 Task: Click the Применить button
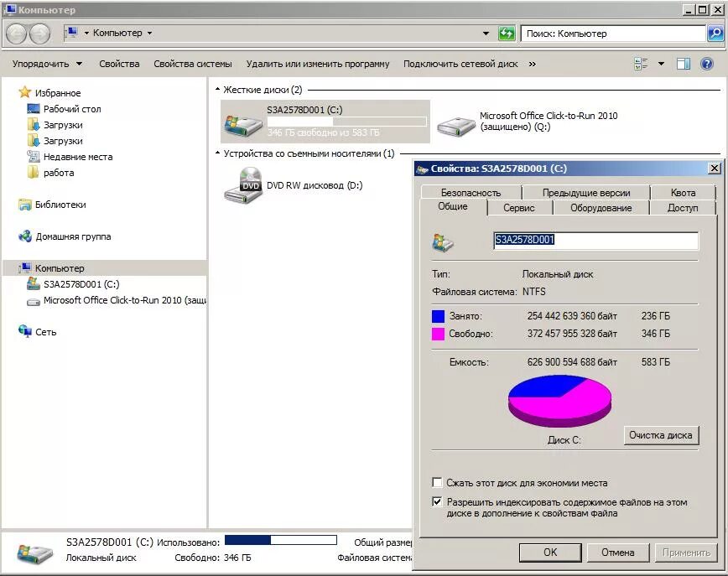[x=686, y=553]
